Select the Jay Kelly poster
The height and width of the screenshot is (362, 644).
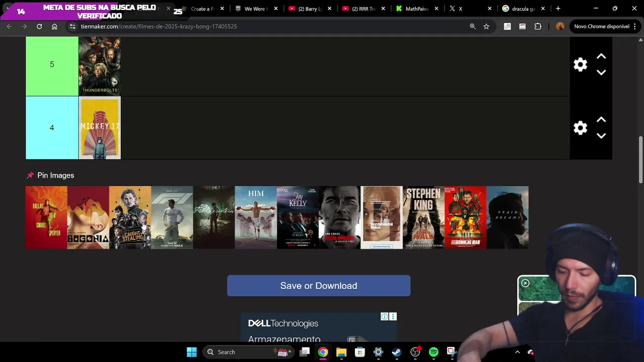tap(298, 217)
